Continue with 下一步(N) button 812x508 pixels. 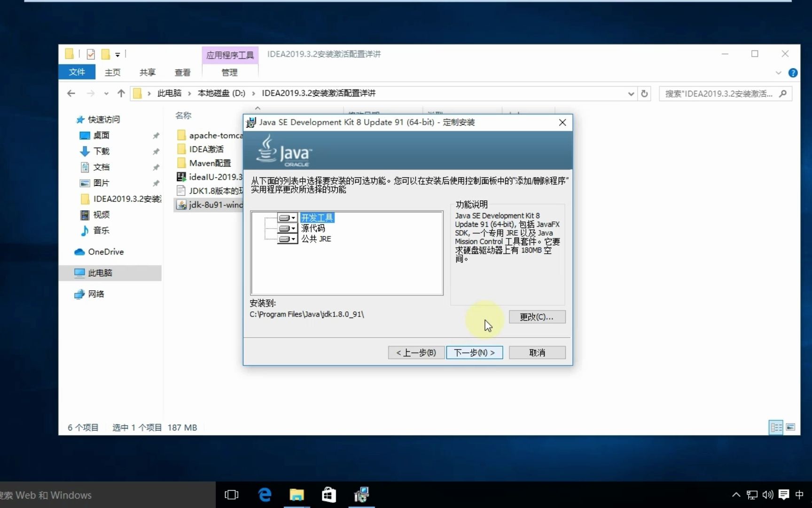click(475, 353)
